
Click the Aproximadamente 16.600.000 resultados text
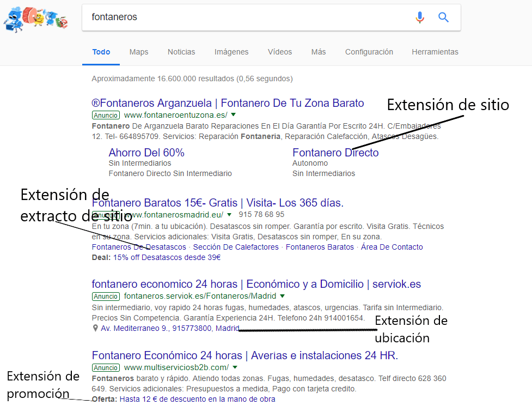192,79
